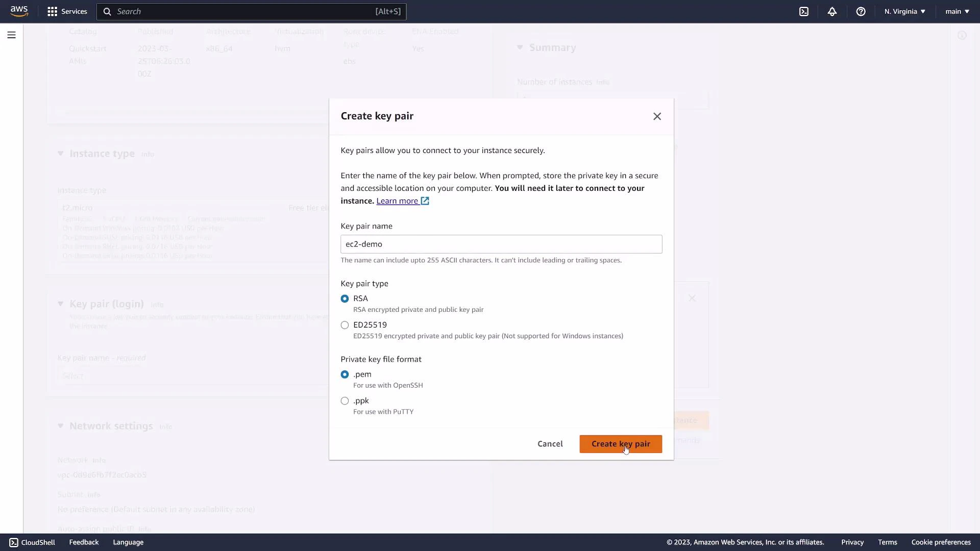Choose the .ppk private key format
The width and height of the screenshot is (980, 551).
pyautogui.click(x=345, y=400)
